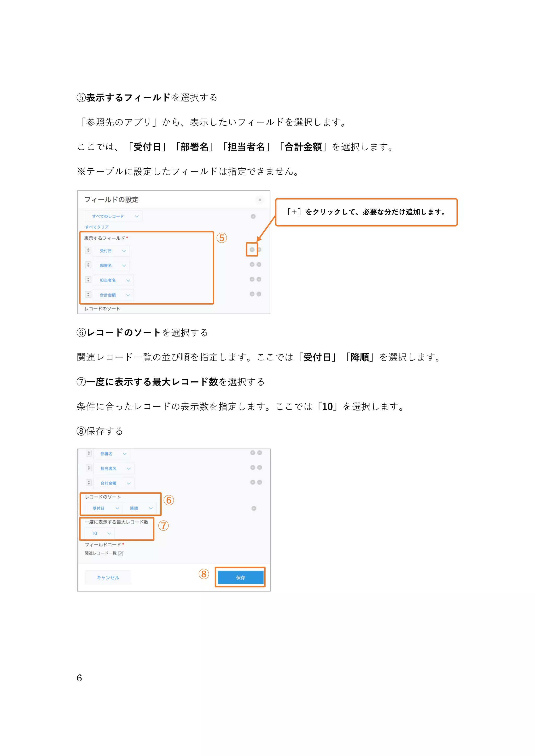Click the minus icon on the 担当者名 row in the Save-button dialog
This screenshot has width=535, height=756.
tap(260, 468)
